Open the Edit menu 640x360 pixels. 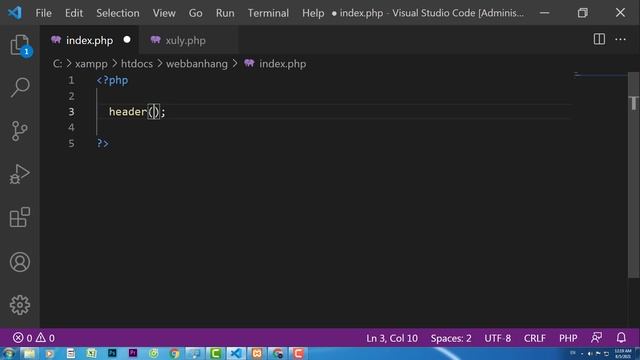[x=74, y=13]
